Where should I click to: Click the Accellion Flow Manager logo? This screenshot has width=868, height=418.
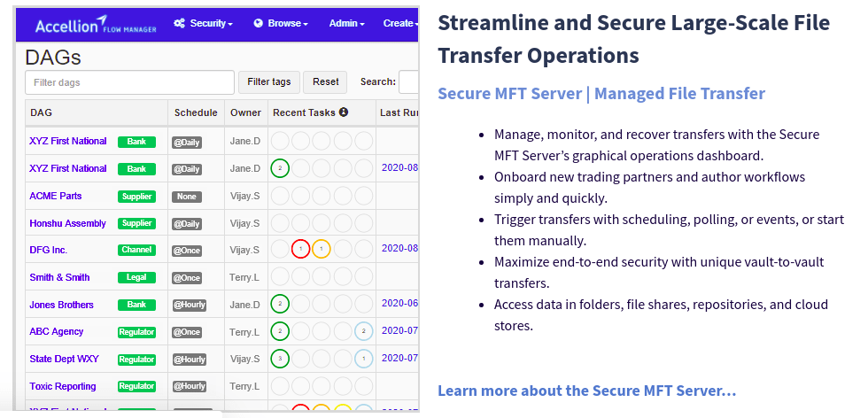[95, 25]
